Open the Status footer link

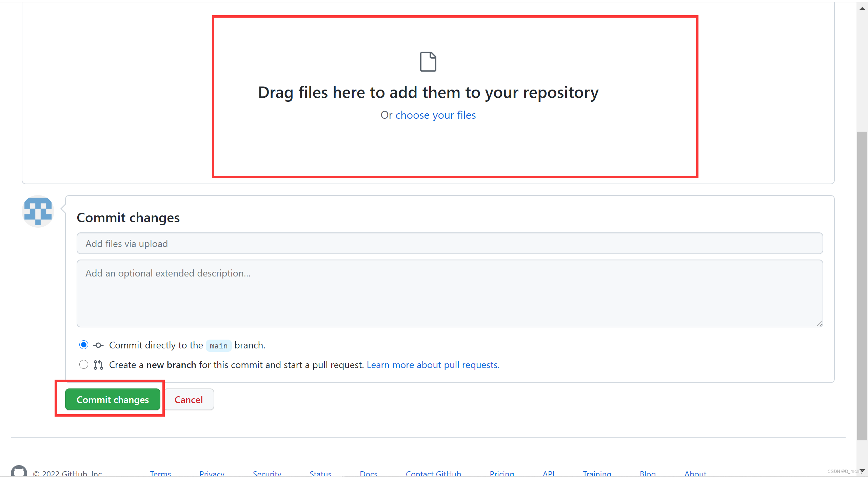click(320, 474)
